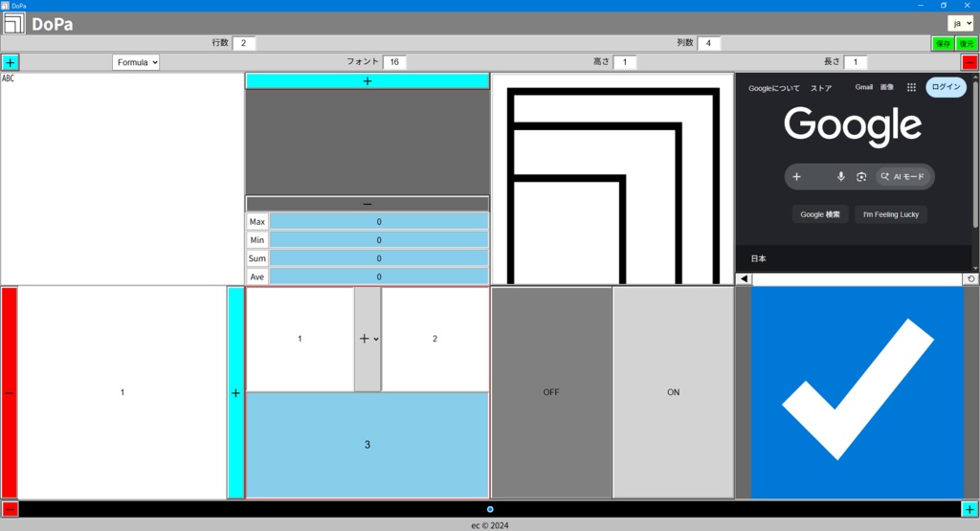Click the blue result cell showing 3
The height and width of the screenshot is (531, 980).
367,445
